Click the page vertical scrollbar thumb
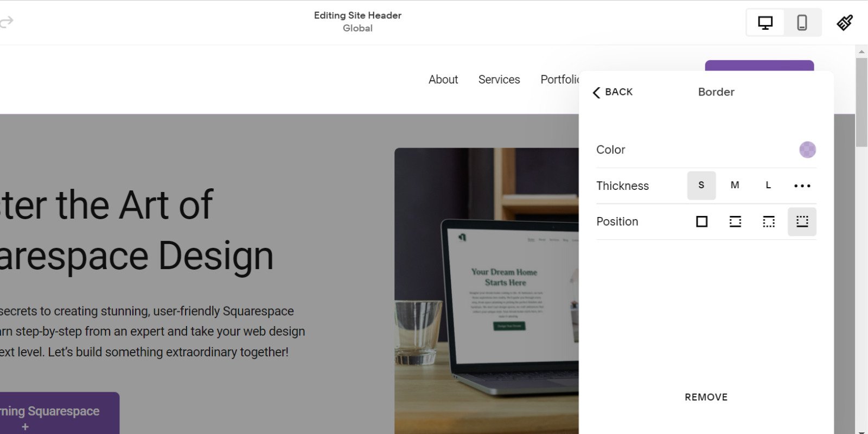 click(x=861, y=102)
